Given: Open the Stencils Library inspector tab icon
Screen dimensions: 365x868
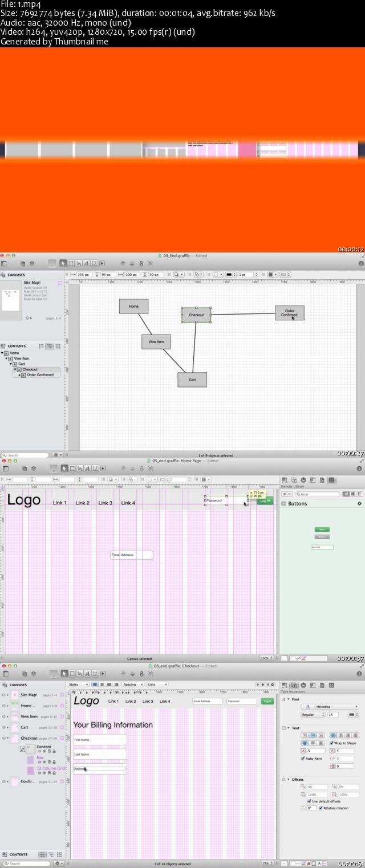Looking at the screenshot, I should (332, 480).
